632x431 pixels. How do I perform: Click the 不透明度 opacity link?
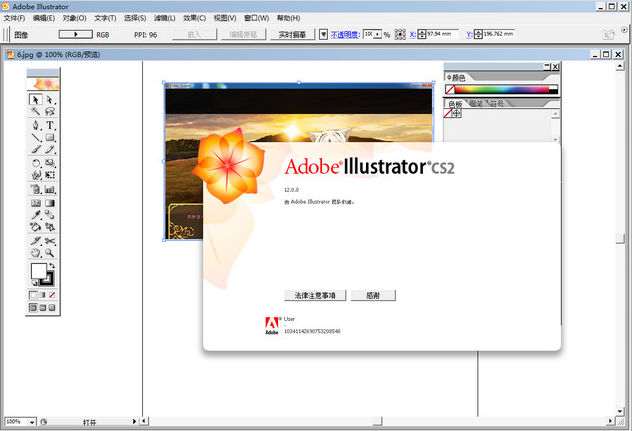345,35
